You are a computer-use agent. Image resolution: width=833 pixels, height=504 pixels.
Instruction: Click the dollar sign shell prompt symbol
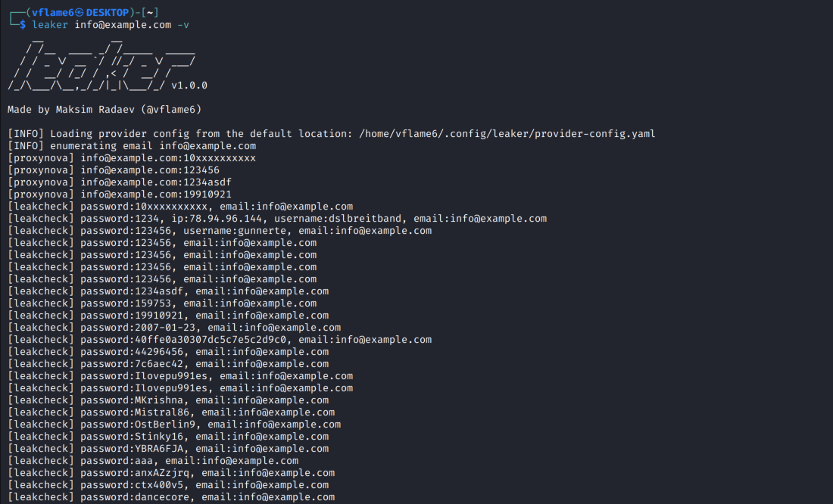23,25
